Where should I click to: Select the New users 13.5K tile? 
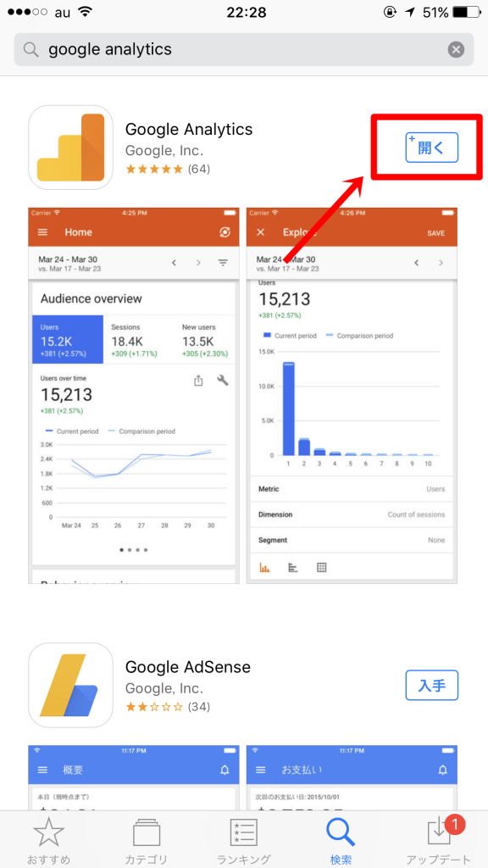click(205, 339)
